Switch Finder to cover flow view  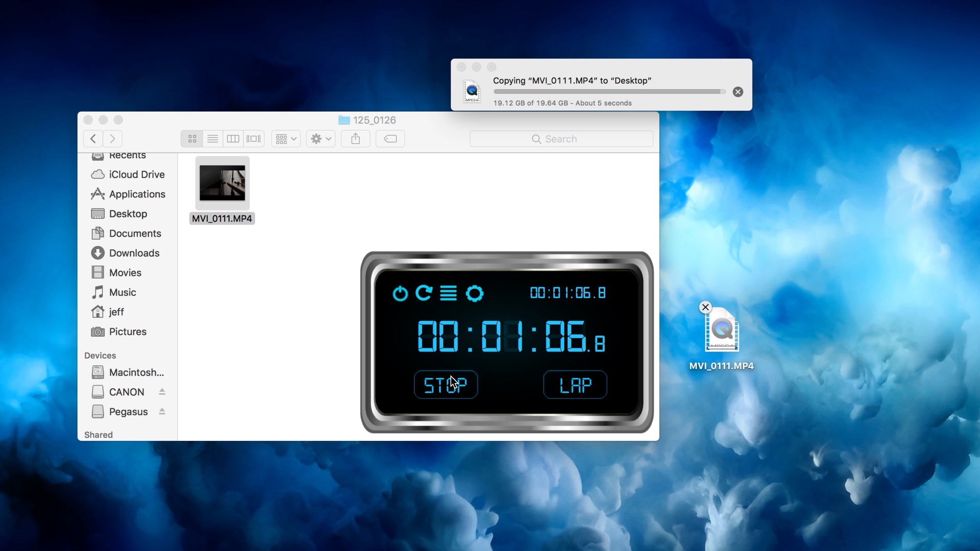pos(254,139)
